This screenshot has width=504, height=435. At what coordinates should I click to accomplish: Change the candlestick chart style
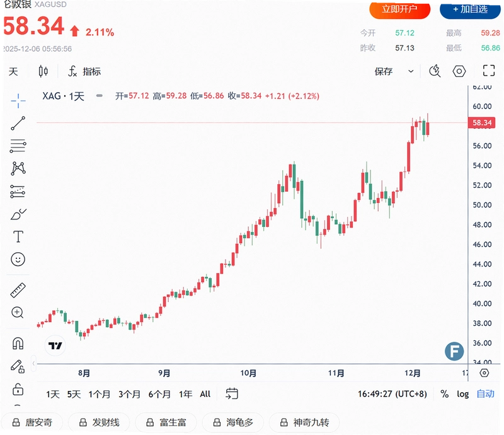pyautogui.click(x=43, y=71)
